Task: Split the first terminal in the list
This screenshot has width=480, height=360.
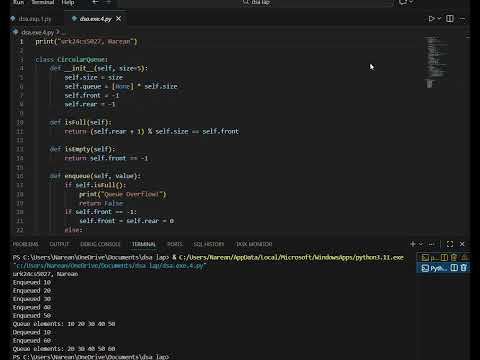Action: point(444,257)
